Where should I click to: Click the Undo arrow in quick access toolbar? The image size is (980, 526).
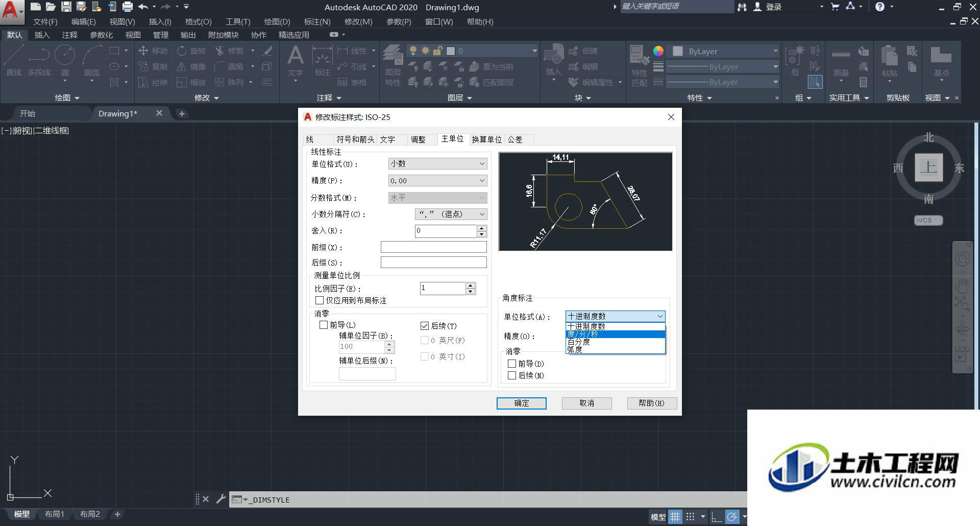coord(143,7)
